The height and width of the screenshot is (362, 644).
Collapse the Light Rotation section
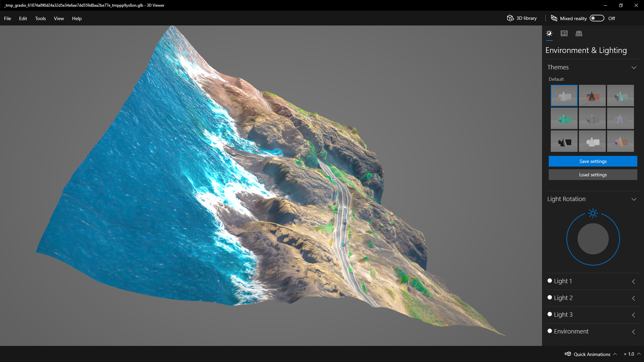coord(634,199)
